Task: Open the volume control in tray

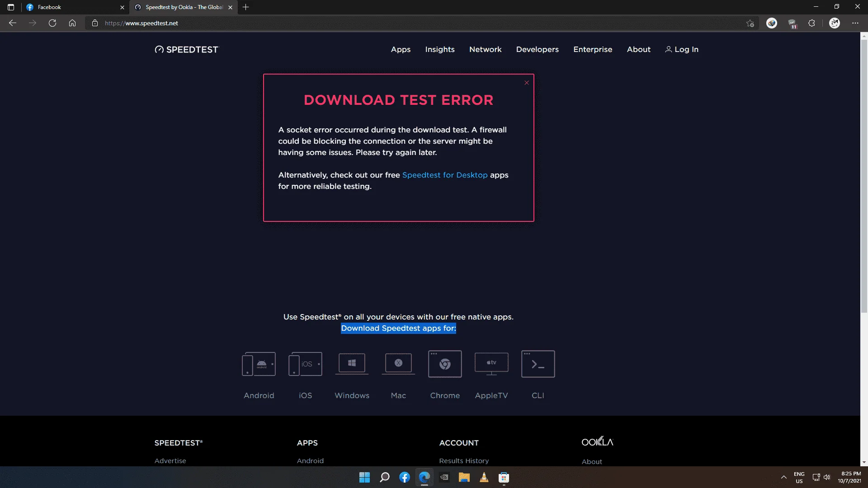Action: [x=827, y=478]
